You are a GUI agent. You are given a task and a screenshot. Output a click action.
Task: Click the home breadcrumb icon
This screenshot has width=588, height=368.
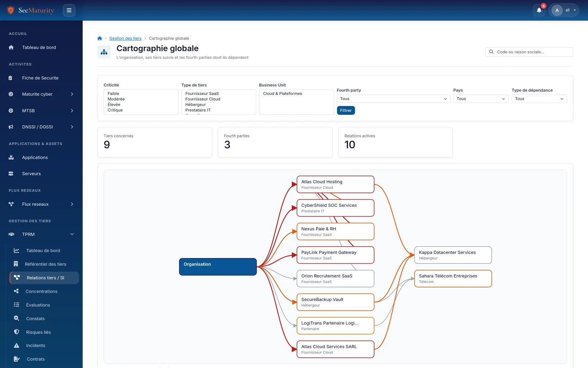(100, 38)
